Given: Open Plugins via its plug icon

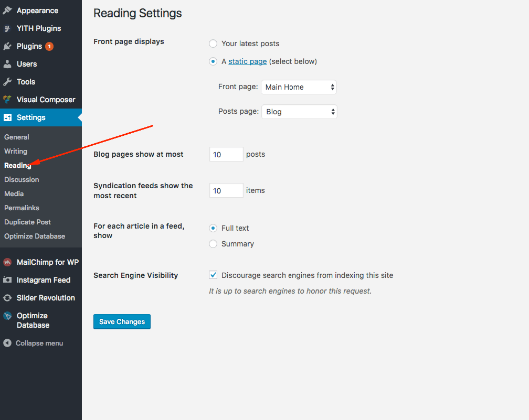Looking at the screenshot, I should (x=7, y=46).
